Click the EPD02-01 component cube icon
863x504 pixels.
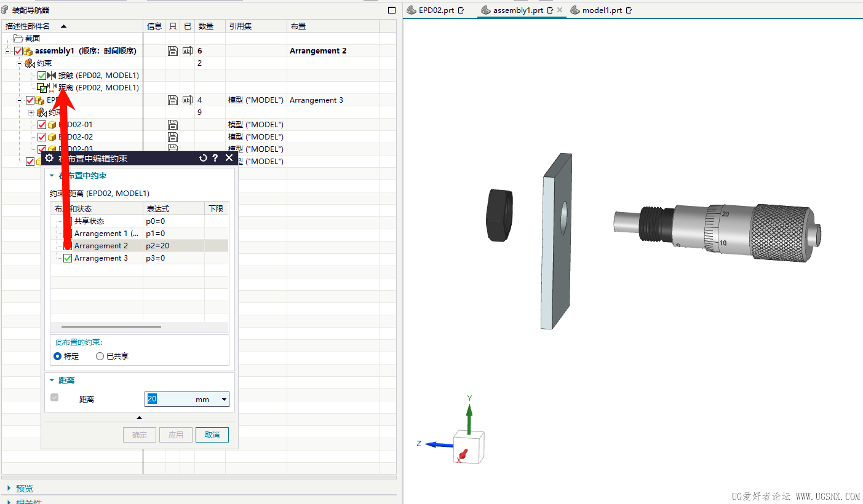pos(52,125)
